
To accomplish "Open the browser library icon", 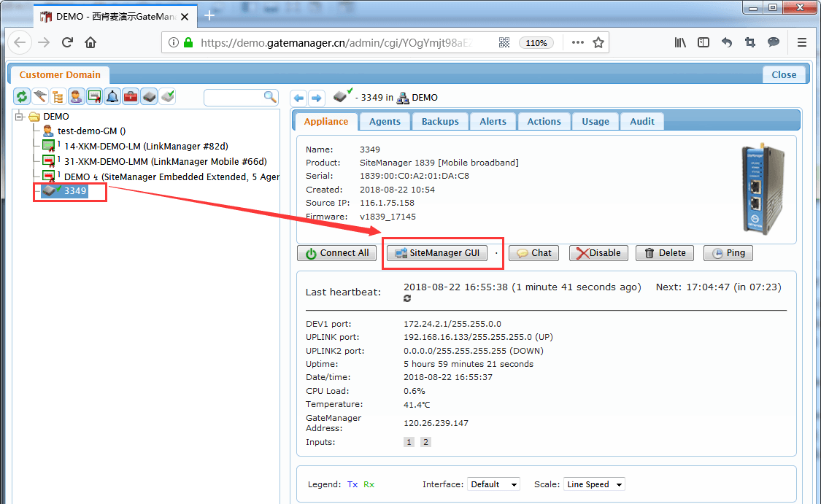I will [x=679, y=42].
